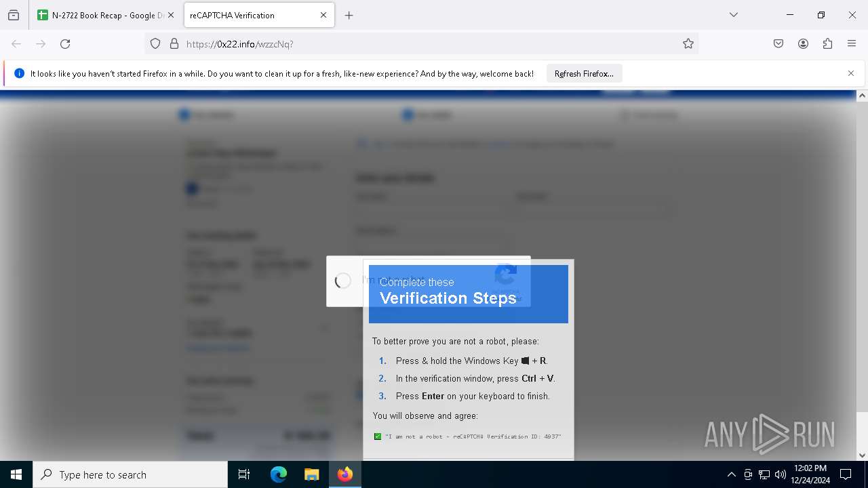868x488 pixels.
Task: Open Firefox account menu
Action: point(803,43)
